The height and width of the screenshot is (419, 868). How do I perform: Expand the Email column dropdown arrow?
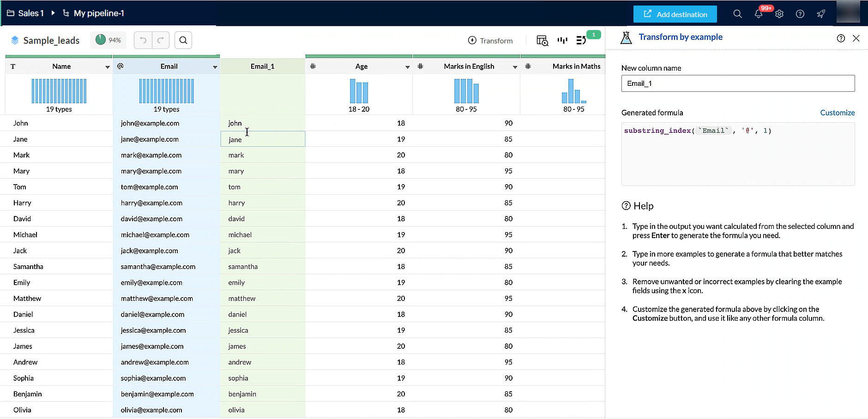coord(215,67)
